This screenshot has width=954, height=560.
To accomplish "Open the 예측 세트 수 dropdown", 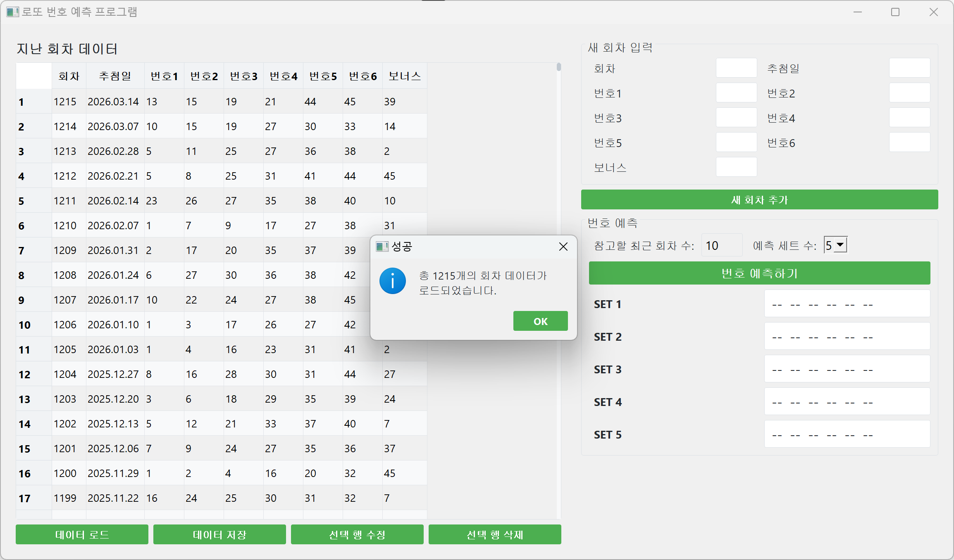I will 840,245.
